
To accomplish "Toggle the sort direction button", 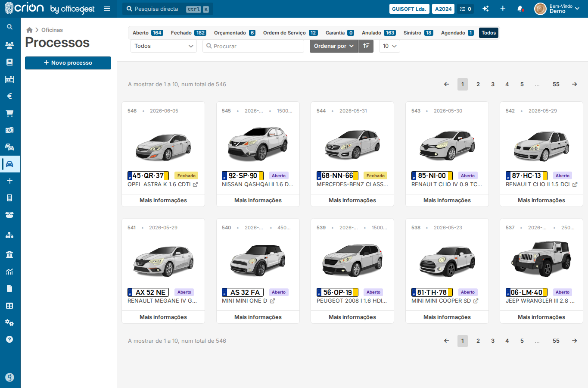I will point(366,46).
